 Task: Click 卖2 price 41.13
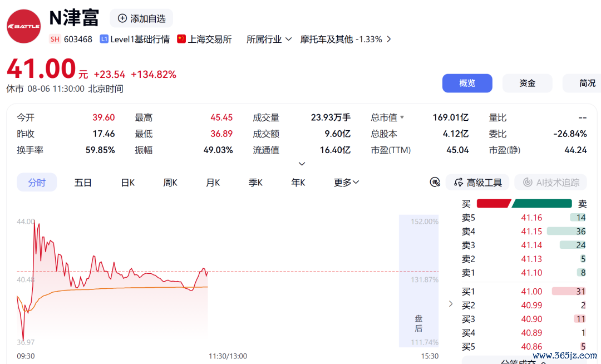(531, 259)
